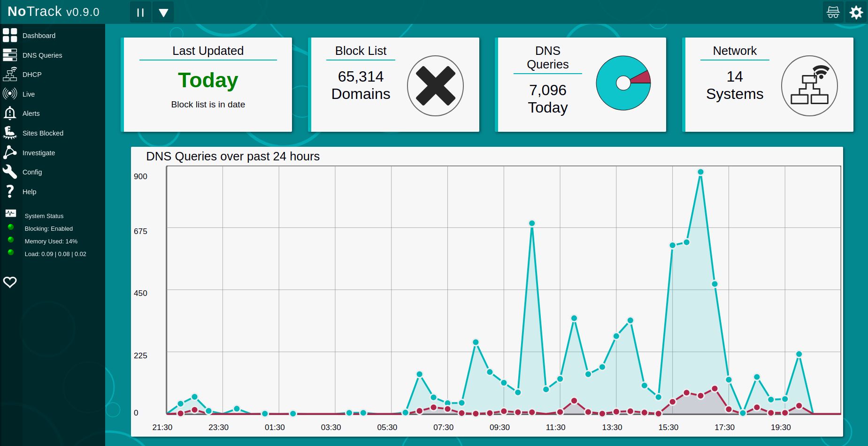This screenshot has height=446, width=868.
Task: Open the System Status page
Action: (10, 214)
